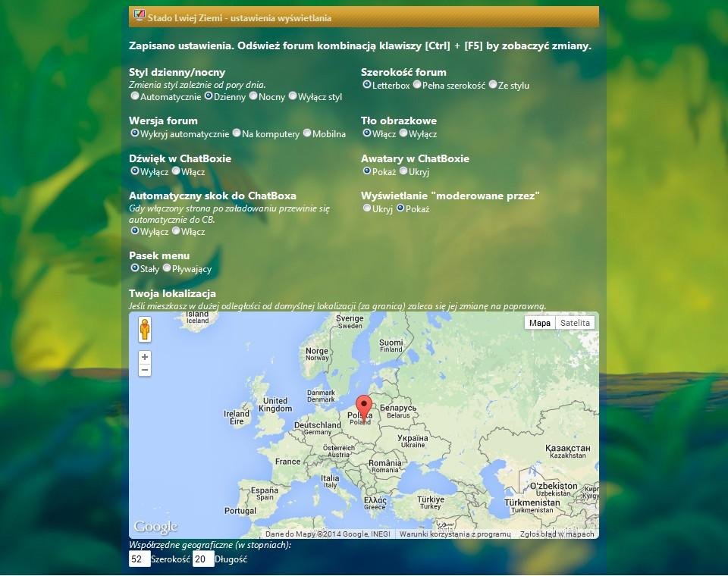Click the red location marker on Poland
728x576 pixels.
[x=363, y=402]
